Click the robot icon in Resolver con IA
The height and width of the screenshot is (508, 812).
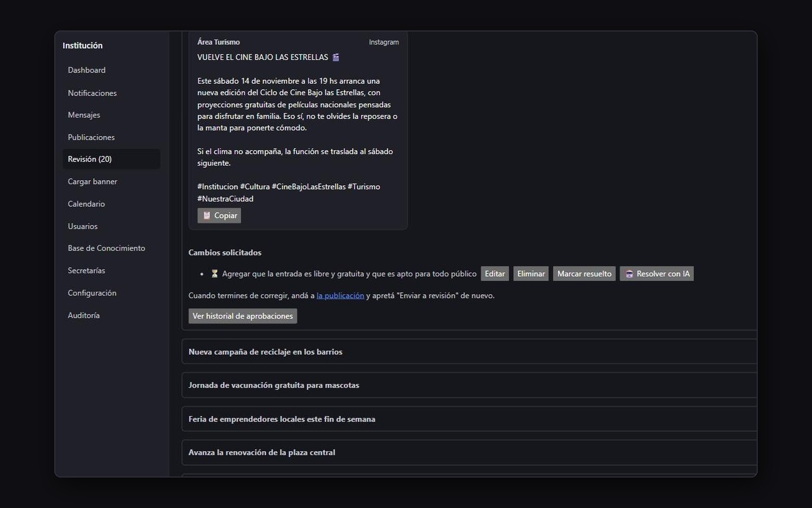click(x=629, y=274)
